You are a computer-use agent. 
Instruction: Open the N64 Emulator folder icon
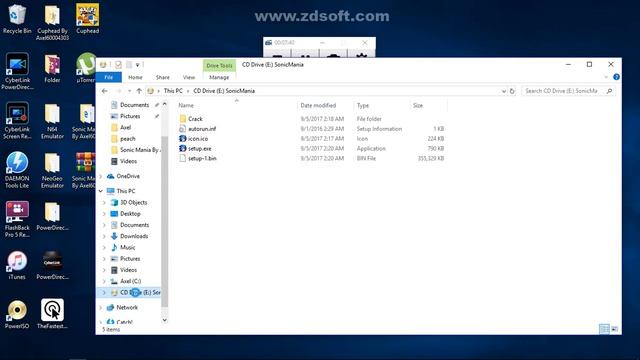point(52,121)
